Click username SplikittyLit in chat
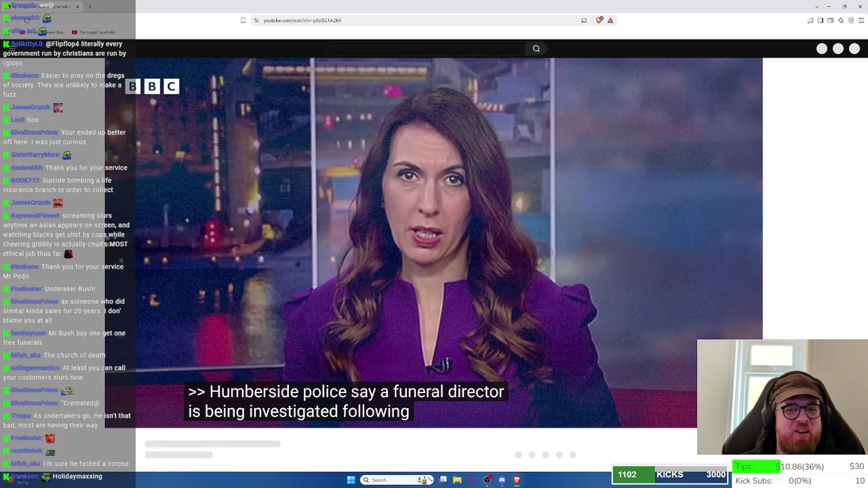The height and width of the screenshot is (488, 868). [x=27, y=44]
